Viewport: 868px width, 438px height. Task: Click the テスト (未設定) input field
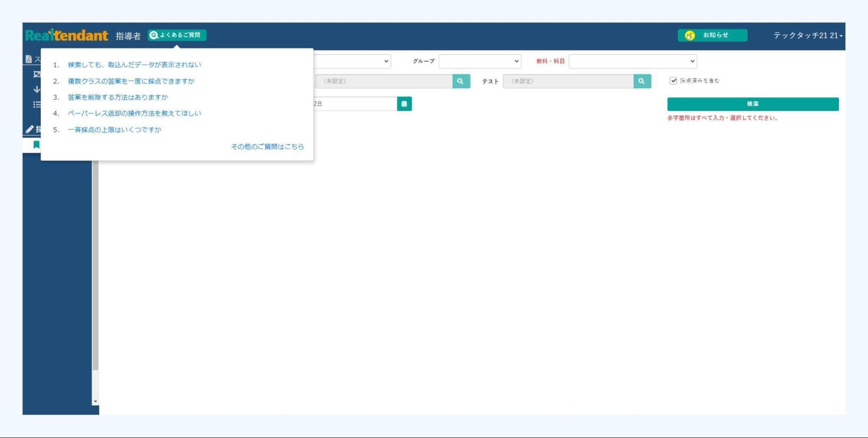point(568,81)
